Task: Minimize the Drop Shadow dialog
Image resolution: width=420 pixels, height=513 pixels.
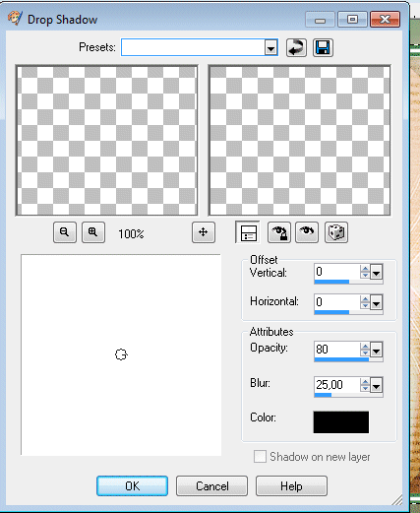Action: pos(320,20)
